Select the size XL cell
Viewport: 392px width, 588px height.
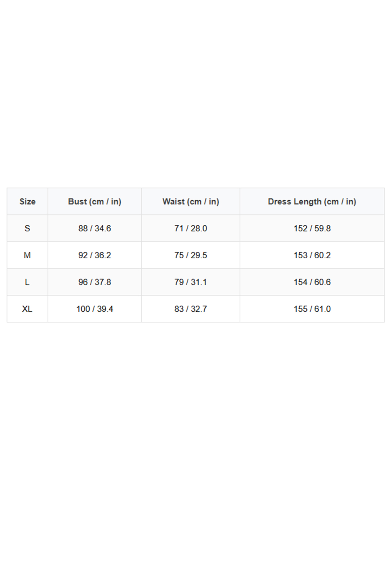[x=27, y=309]
